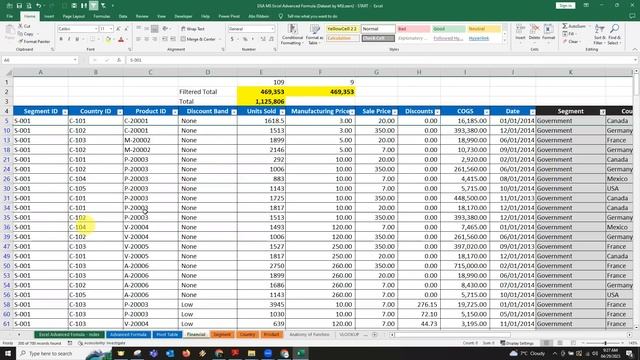Save the workbook from quick access toolbar
The width and height of the screenshot is (640, 360).
click(19, 6)
